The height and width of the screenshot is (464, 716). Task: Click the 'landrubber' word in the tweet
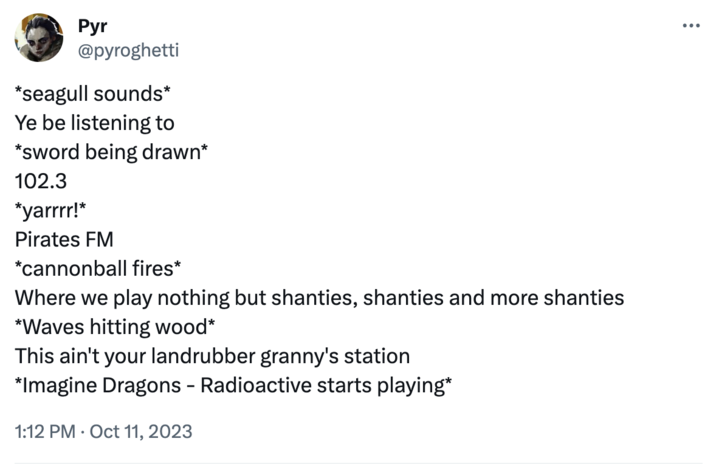click(203, 356)
